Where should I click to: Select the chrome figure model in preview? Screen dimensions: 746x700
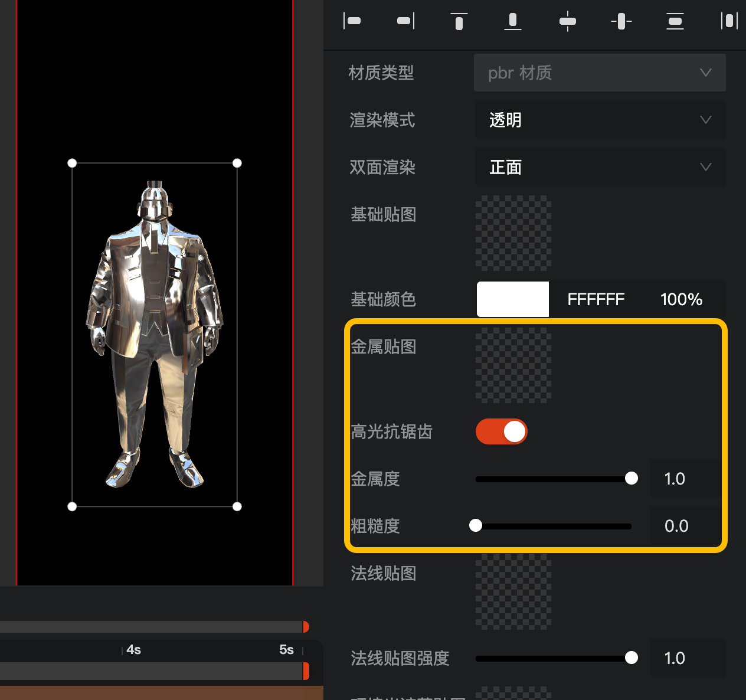[x=155, y=334]
